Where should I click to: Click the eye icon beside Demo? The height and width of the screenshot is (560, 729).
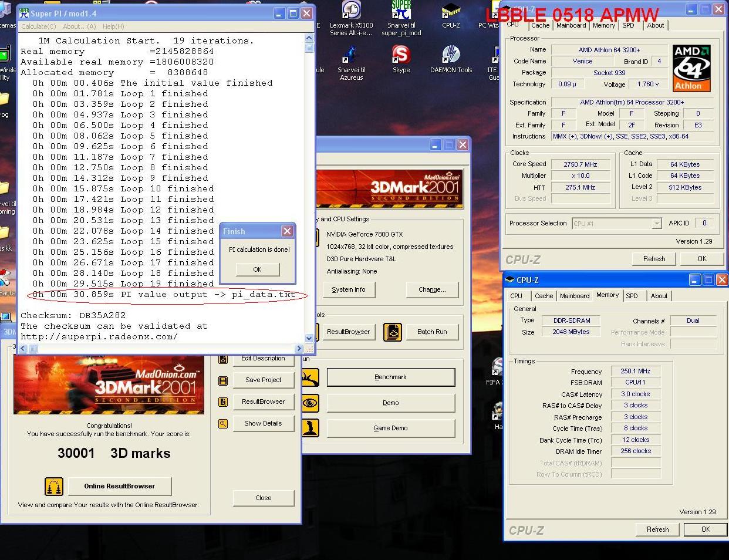[x=310, y=402]
